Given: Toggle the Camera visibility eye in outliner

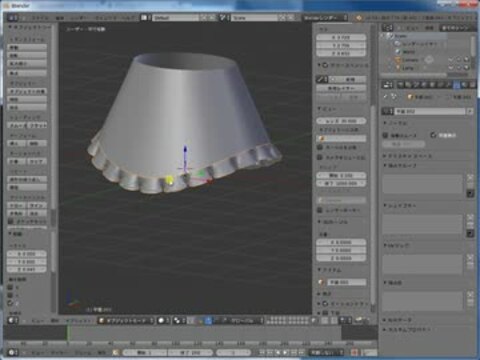Looking at the screenshot, I should [451, 60].
